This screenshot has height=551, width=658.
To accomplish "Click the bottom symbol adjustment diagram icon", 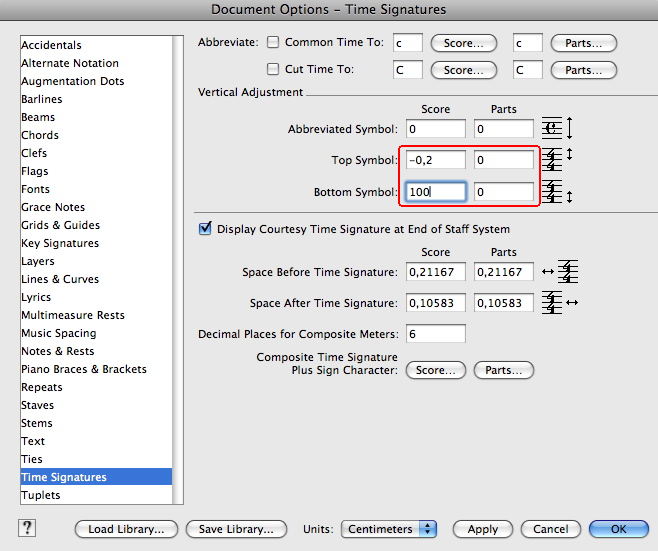I will pos(558,192).
